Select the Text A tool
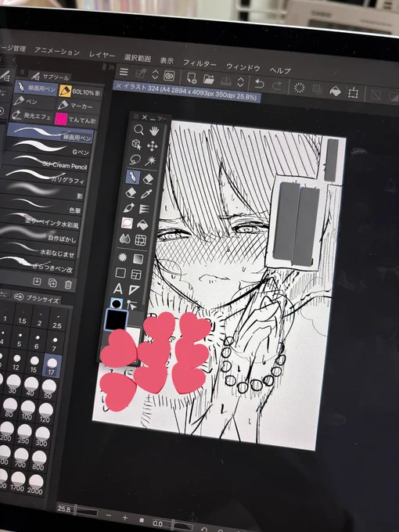The height and width of the screenshot is (532, 399). [118, 289]
